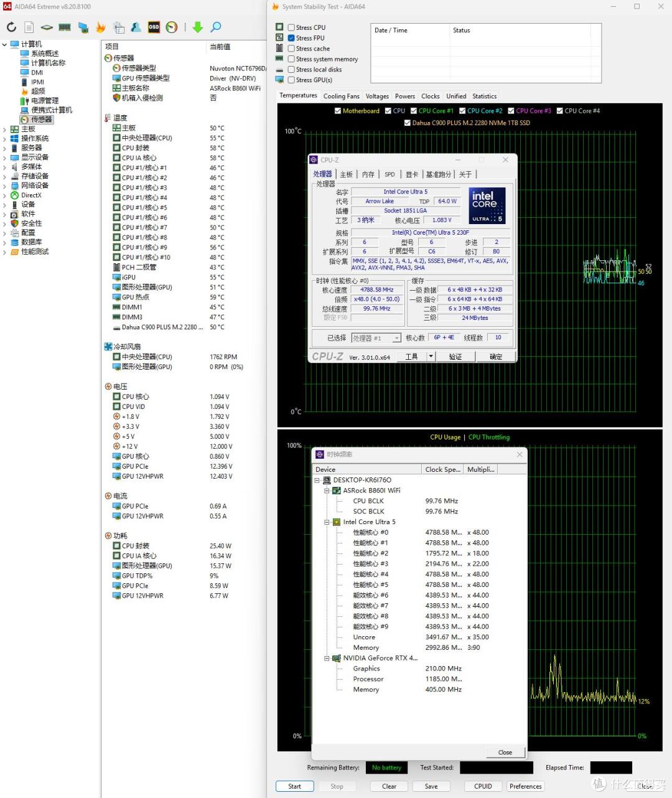
Task: Expand the 操作系统 tree node
Action: click(4, 139)
